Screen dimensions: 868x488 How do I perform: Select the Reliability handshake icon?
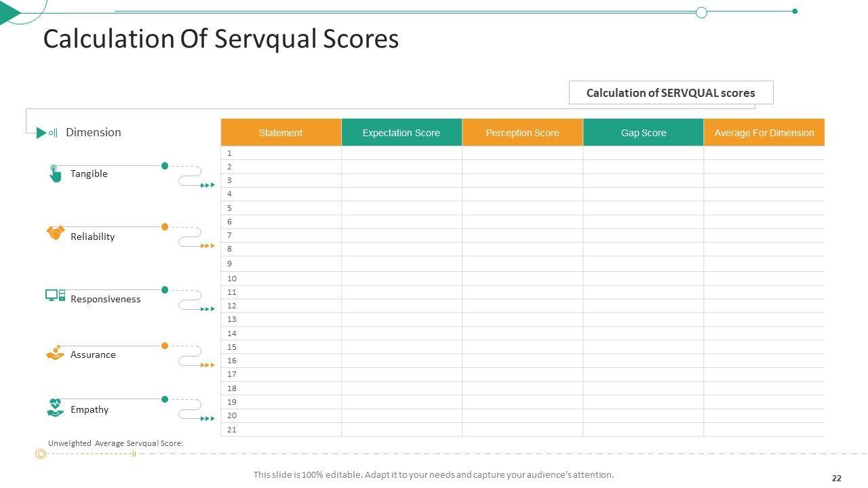pyautogui.click(x=56, y=232)
